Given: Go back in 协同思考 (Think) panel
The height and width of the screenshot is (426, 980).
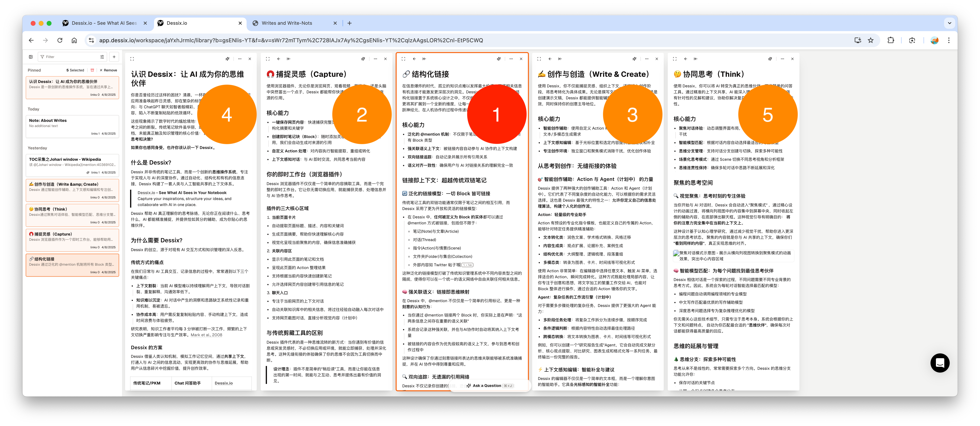Looking at the screenshot, I should (686, 59).
